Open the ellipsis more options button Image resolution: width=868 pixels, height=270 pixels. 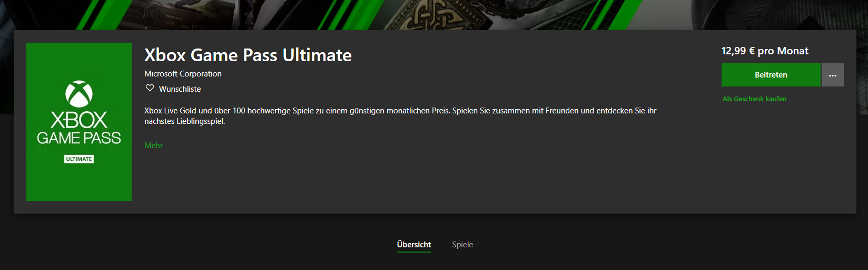click(833, 75)
